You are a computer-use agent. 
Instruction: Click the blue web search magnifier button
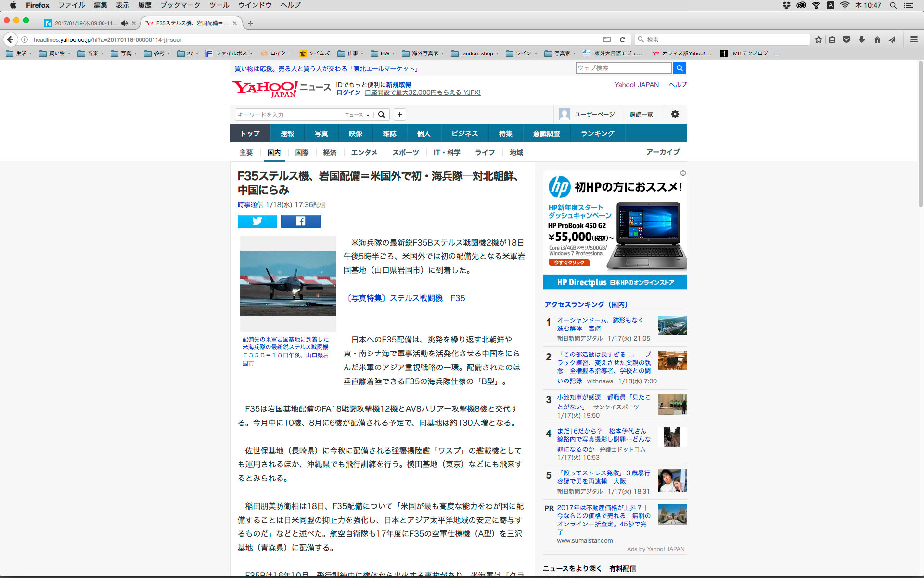tap(679, 68)
